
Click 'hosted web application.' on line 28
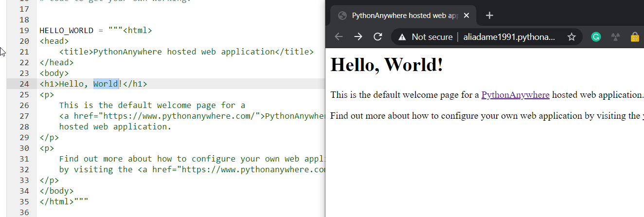(115, 127)
